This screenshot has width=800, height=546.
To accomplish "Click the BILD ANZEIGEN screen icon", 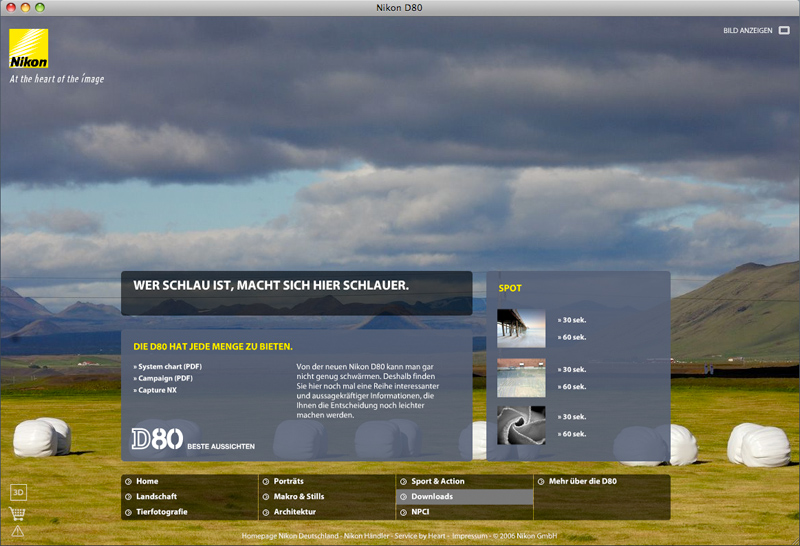I will click(784, 31).
